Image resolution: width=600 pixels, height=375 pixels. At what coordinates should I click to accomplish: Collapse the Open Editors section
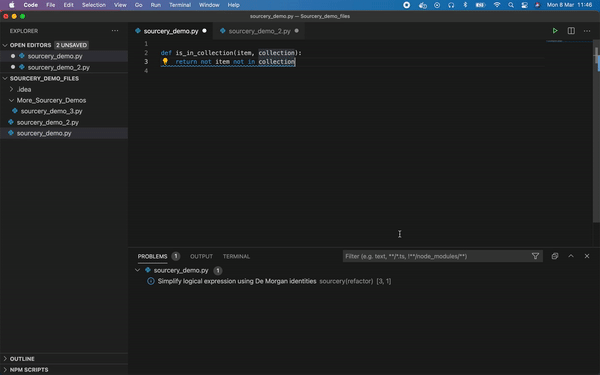[5, 45]
